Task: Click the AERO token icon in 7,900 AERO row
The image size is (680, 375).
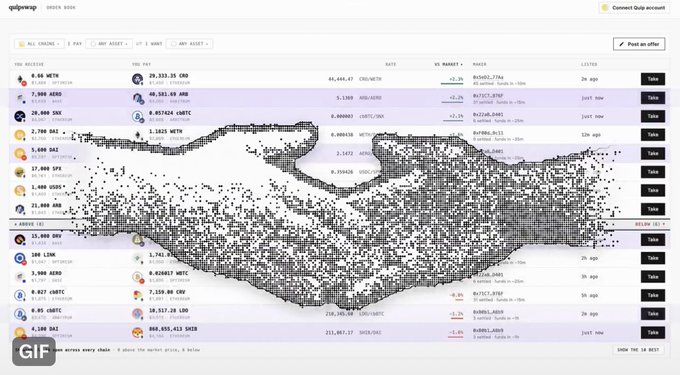Action: pyautogui.click(x=20, y=98)
